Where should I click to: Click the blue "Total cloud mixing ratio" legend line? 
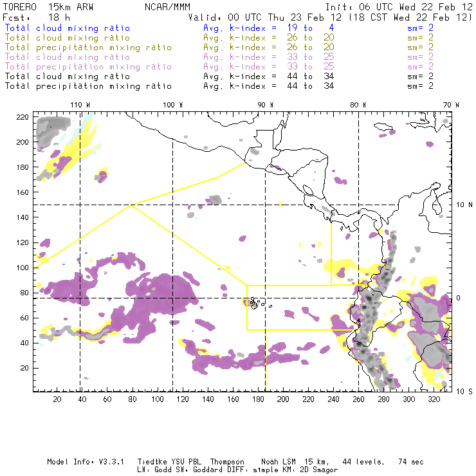click(x=68, y=28)
